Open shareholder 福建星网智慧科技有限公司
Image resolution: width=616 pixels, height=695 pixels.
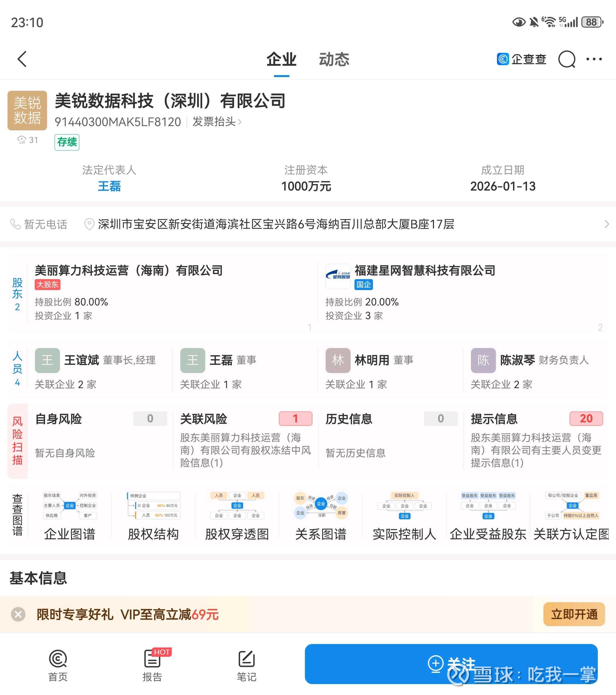coord(425,271)
